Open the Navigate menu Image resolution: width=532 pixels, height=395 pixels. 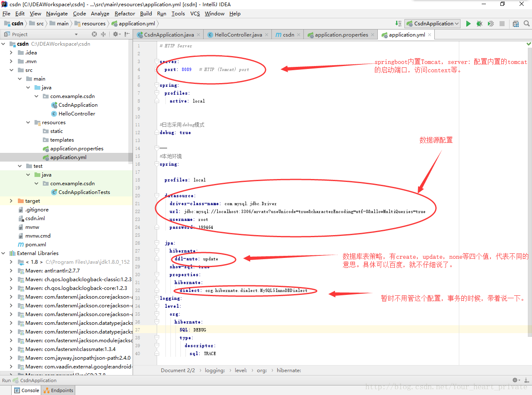click(x=57, y=13)
